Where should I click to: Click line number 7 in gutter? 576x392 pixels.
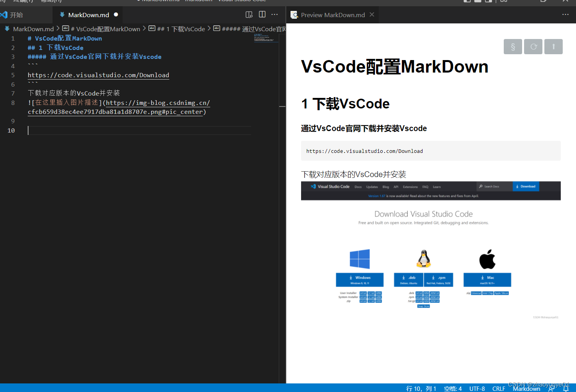(x=13, y=93)
